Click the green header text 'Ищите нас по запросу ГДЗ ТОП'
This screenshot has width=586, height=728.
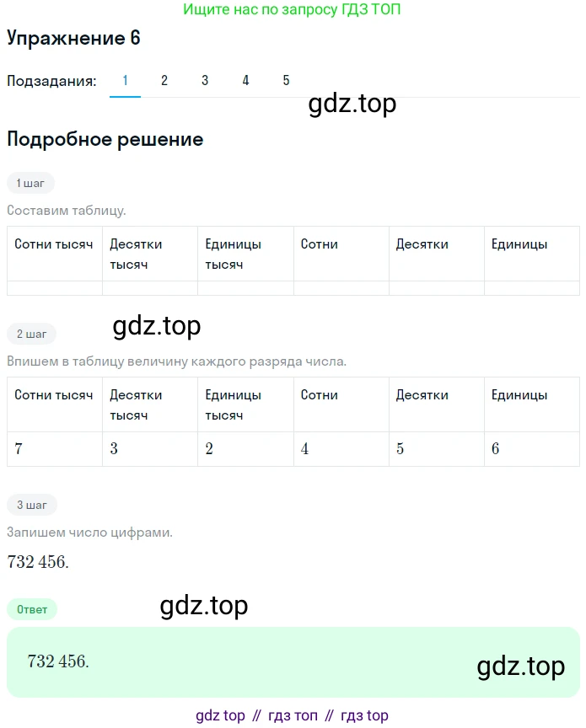[x=292, y=9]
